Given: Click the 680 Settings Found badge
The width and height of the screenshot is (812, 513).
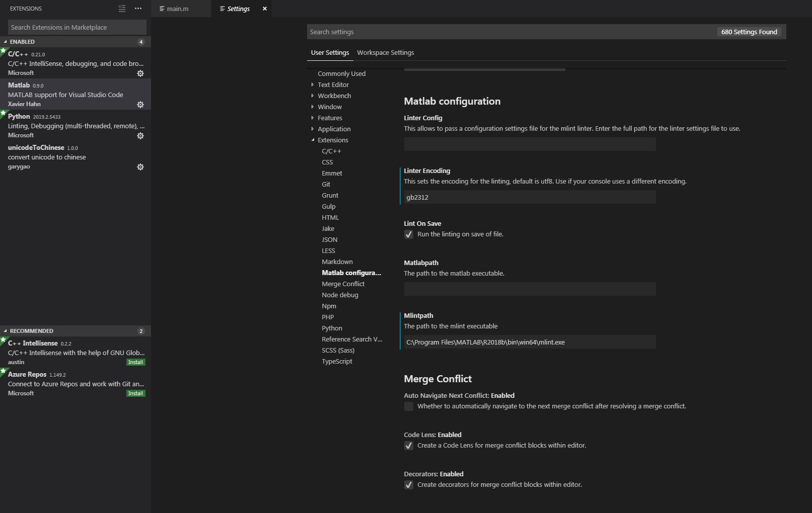Looking at the screenshot, I should tap(750, 32).
